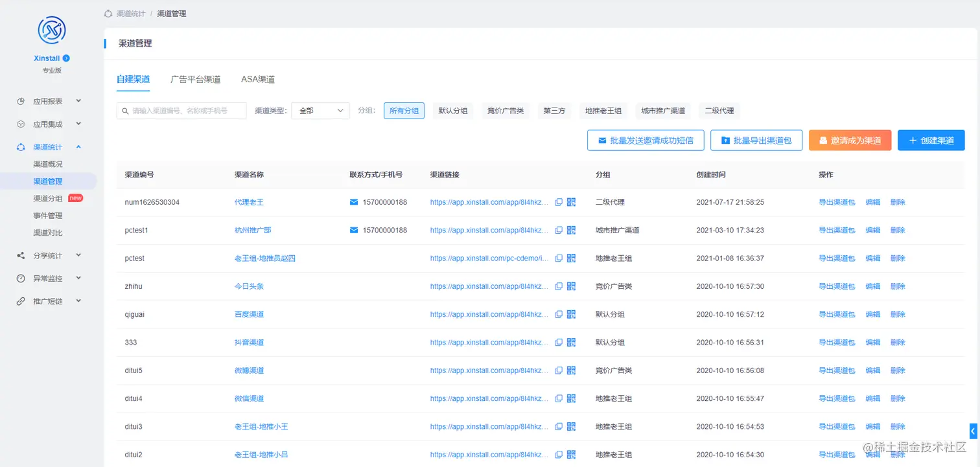Click 导出渠道包 for 杭州推广部

[x=837, y=230]
